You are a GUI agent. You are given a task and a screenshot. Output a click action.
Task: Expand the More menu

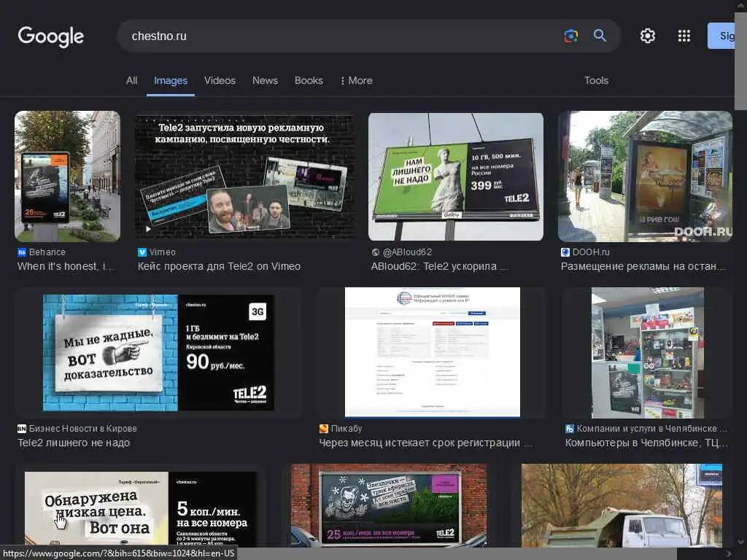point(356,80)
